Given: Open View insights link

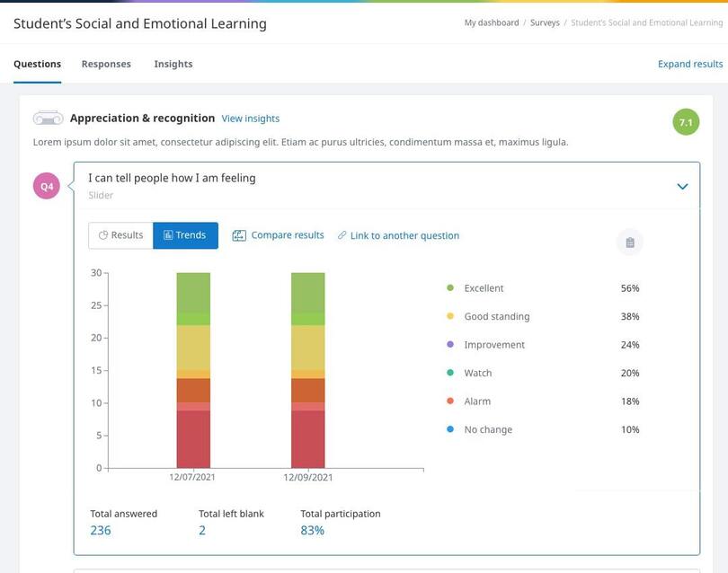Looking at the screenshot, I should coord(250,119).
